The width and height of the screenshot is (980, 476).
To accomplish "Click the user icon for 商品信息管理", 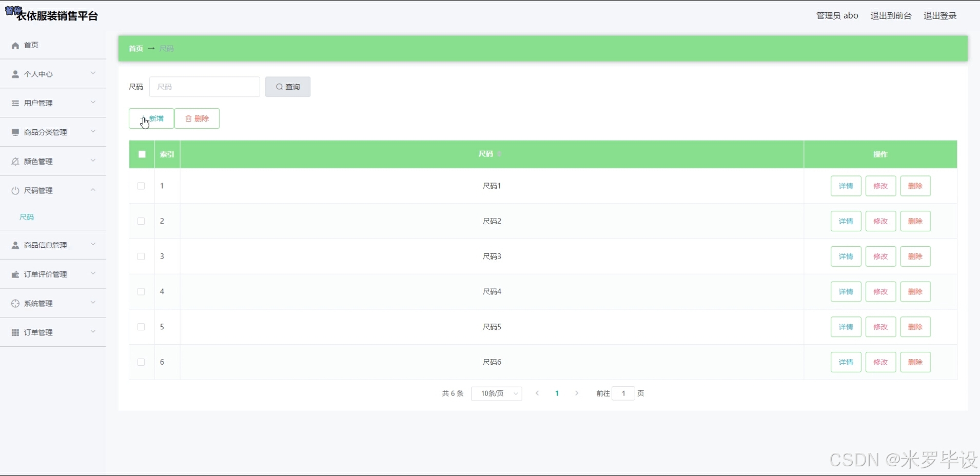I will point(15,245).
